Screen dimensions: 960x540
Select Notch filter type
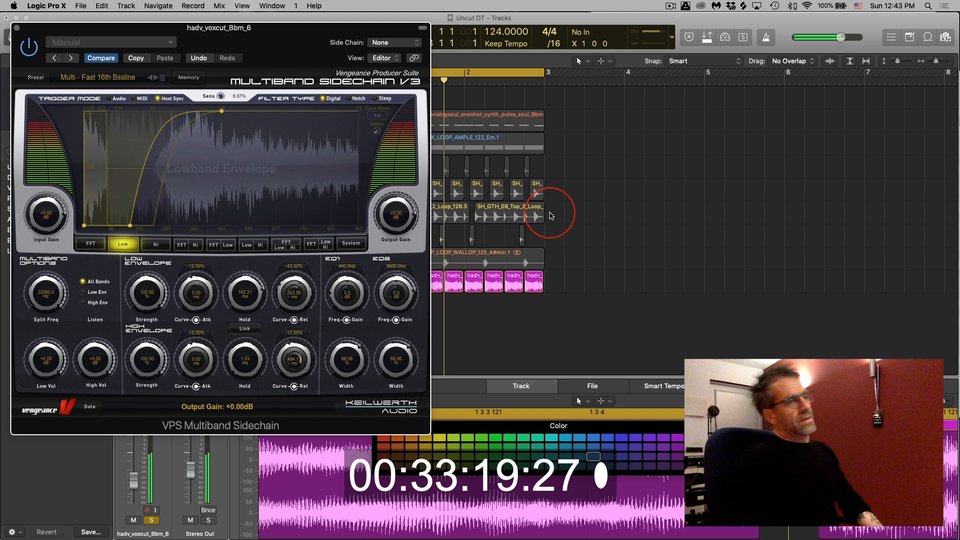(356, 99)
